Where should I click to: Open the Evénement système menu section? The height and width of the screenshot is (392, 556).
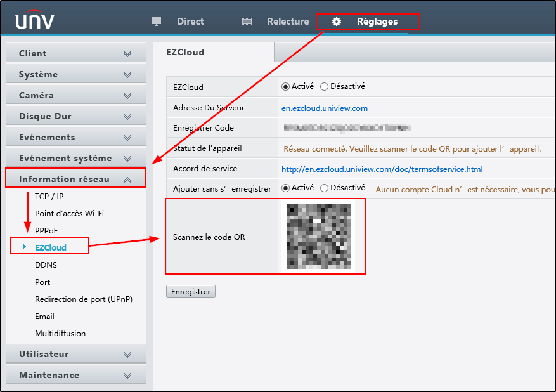pyautogui.click(x=76, y=158)
